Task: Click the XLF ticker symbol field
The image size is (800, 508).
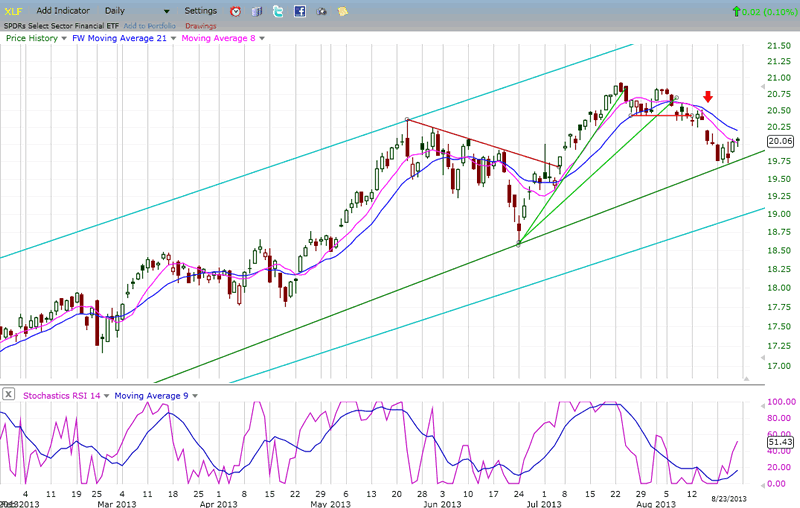Action: (14, 11)
